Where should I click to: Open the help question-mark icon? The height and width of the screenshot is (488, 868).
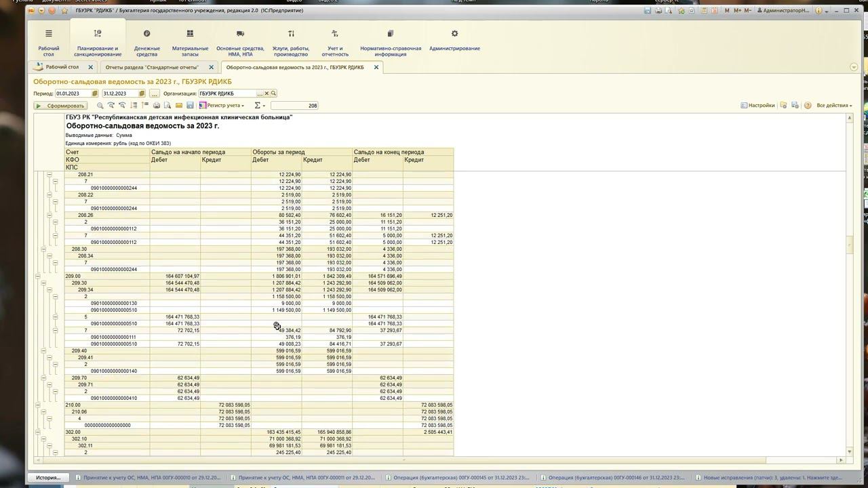tap(808, 106)
